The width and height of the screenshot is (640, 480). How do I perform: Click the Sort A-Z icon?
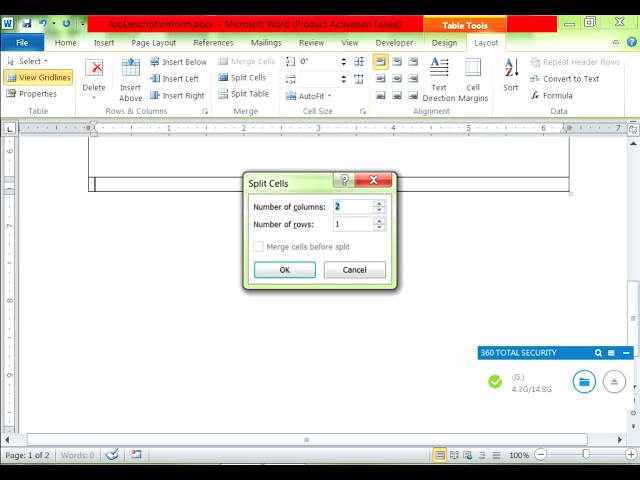coord(511,68)
